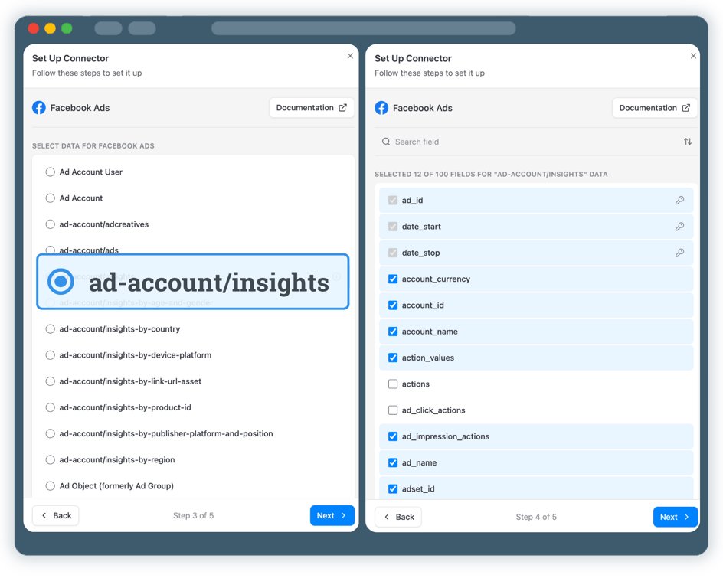723x588 pixels.
Task: Click the key icon next to ad_id
Action: tap(679, 200)
